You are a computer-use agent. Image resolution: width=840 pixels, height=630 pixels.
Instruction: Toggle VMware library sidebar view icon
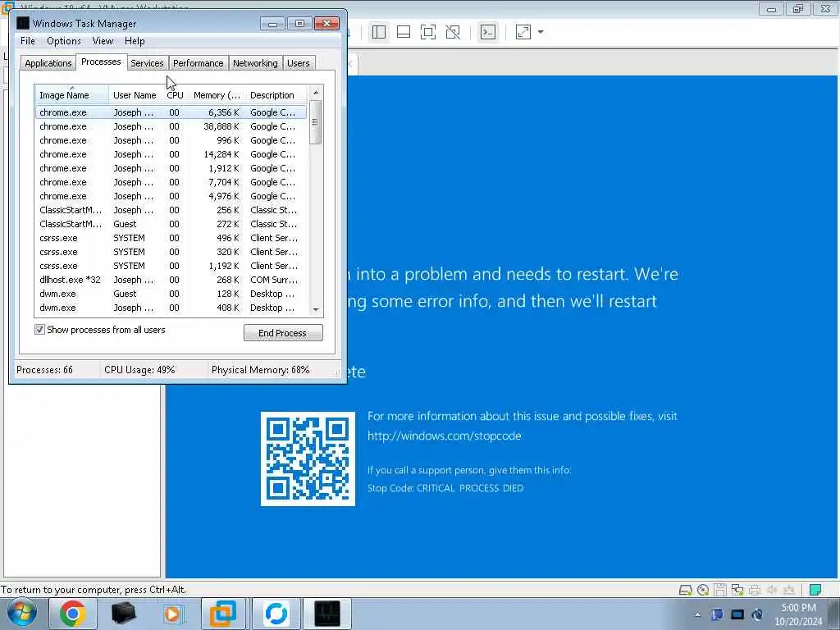[x=379, y=32]
